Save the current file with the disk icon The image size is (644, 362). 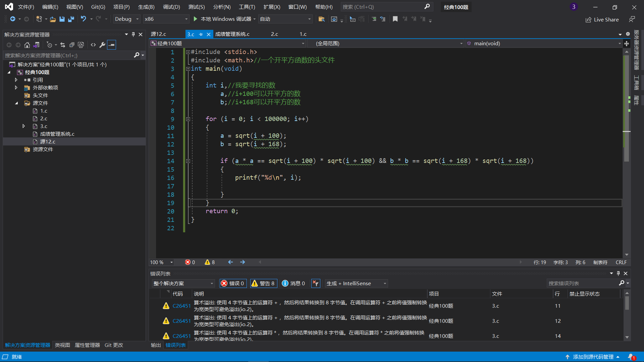coord(62,19)
